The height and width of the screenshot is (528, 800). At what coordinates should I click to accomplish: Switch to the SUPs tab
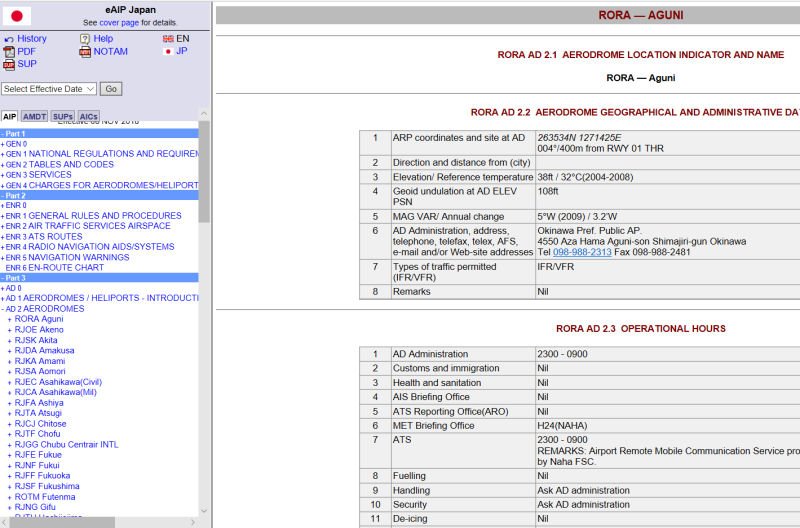[63, 116]
